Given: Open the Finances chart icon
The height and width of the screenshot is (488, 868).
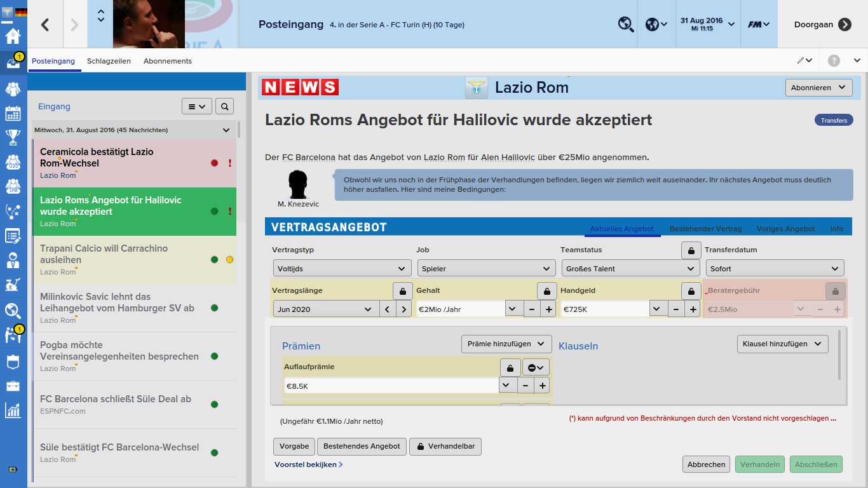Looking at the screenshot, I should point(13,410).
